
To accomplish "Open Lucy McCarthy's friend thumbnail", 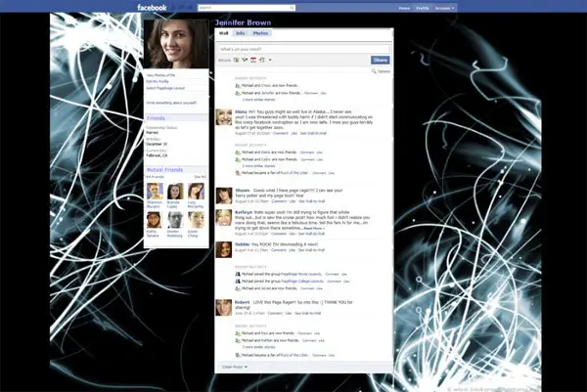I will tap(197, 192).
